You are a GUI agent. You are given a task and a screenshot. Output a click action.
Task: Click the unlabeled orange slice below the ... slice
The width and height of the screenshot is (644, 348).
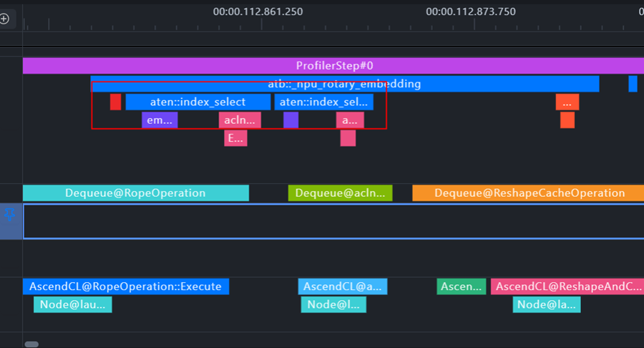(x=567, y=120)
